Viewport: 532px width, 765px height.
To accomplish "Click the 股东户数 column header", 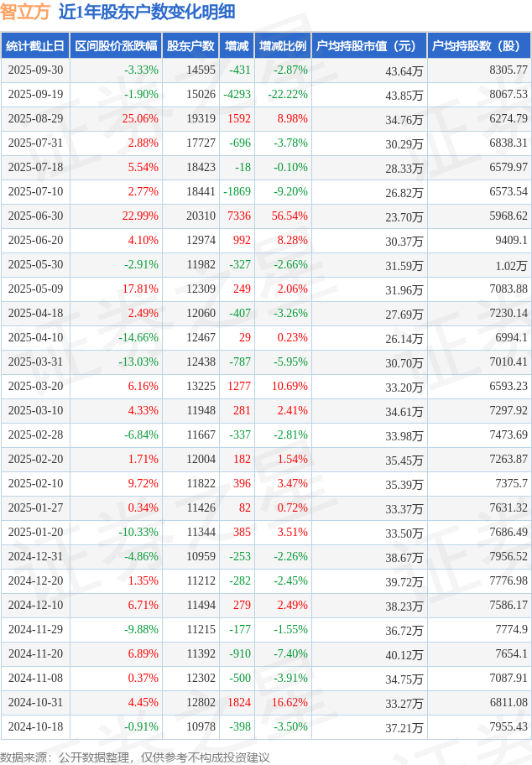I will pyautogui.click(x=190, y=46).
